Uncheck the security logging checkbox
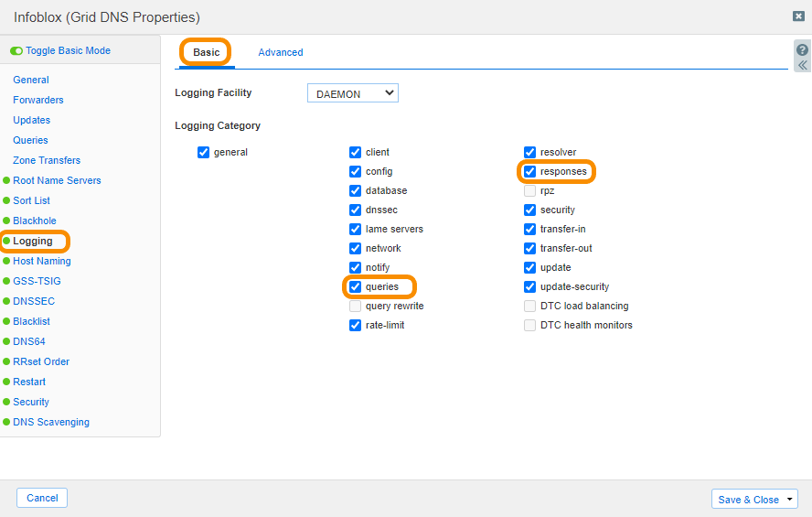 point(529,210)
